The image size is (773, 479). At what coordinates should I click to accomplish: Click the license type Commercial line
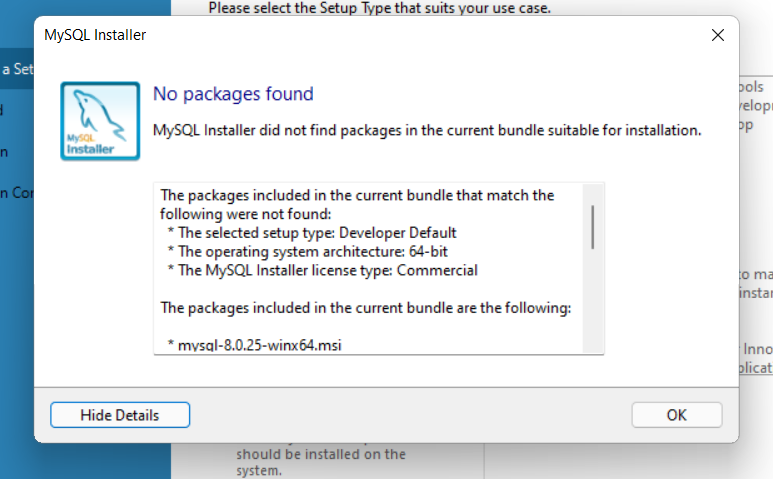coord(322,270)
